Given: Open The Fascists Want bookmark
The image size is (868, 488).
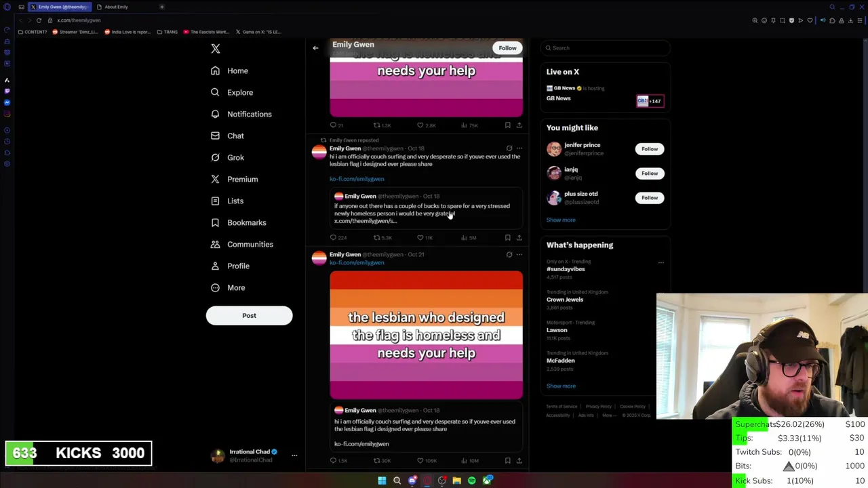Looking at the screenshot, I should coord(206,32).
